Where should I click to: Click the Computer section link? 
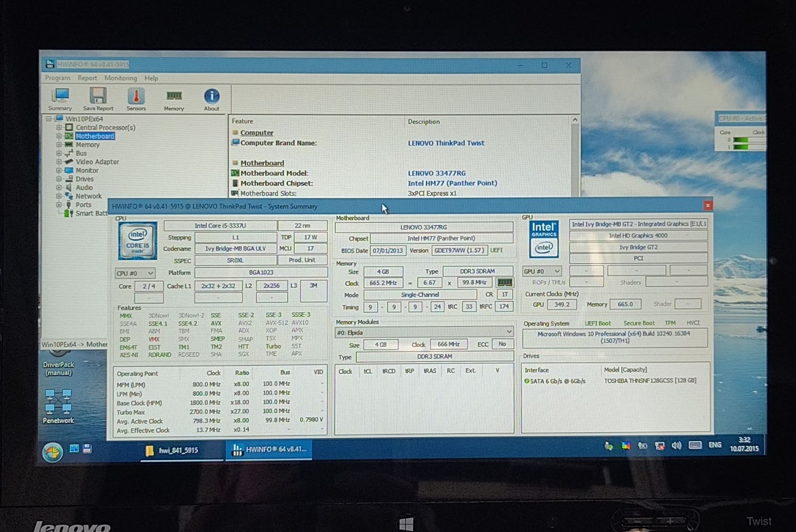(x=257, y=133)
